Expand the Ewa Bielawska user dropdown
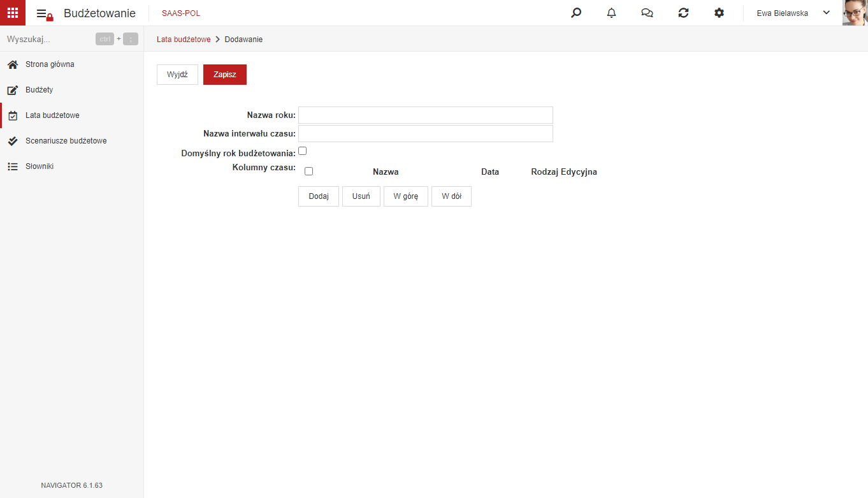The width and height of the screenshot is (868, 498). pos(827,13)
